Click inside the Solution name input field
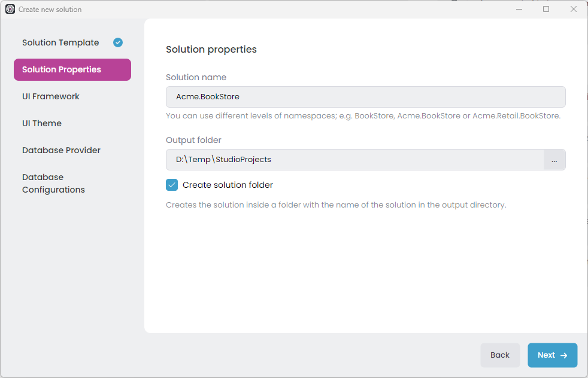Viewport: 588px width, 378px height. coord(366,96)
